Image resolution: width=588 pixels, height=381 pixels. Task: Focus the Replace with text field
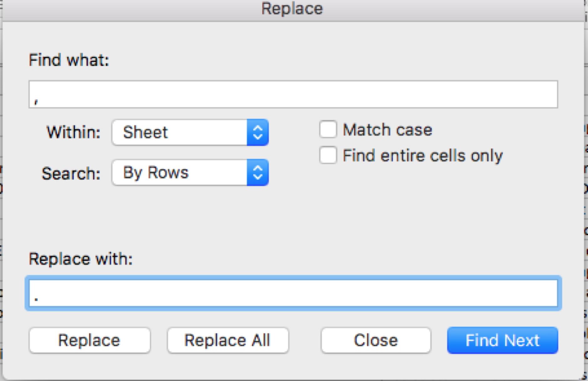pos(293,293)
